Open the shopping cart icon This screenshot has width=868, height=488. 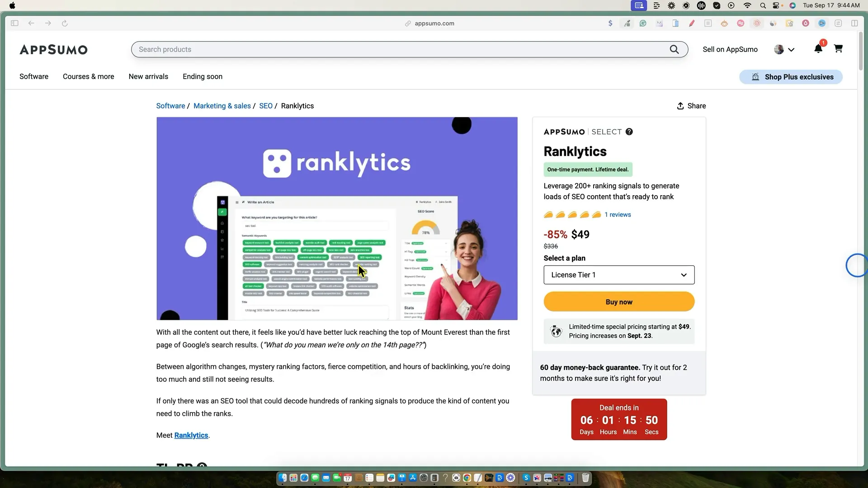(838, 49)
